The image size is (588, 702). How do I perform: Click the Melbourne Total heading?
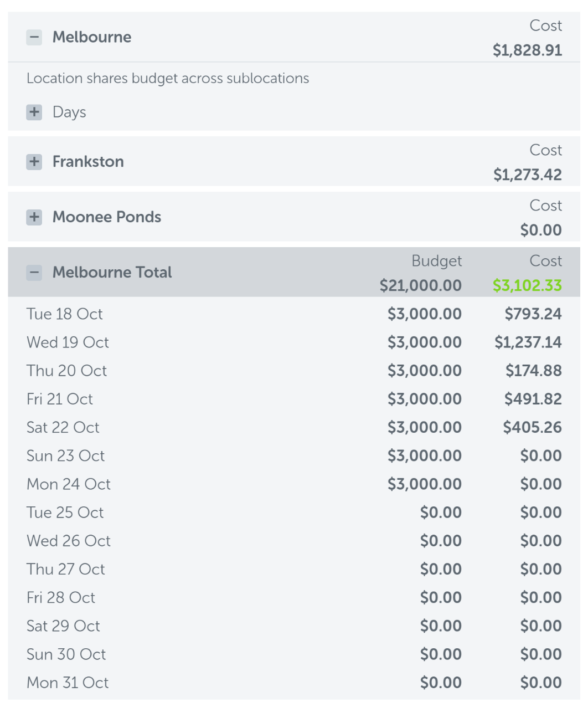(112, 273)
